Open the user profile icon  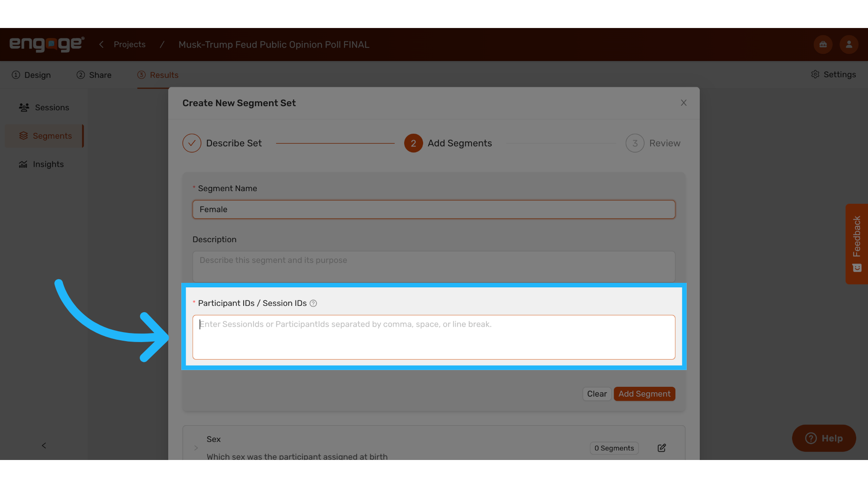(849, 44)
